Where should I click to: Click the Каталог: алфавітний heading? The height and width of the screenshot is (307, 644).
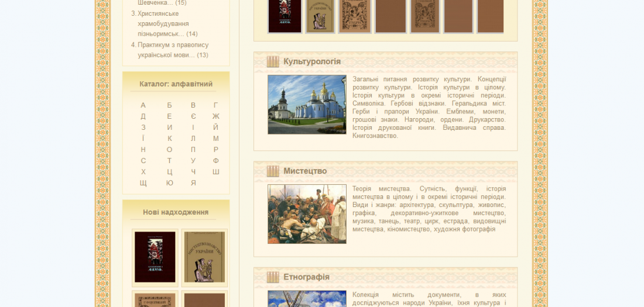(176, 84)
